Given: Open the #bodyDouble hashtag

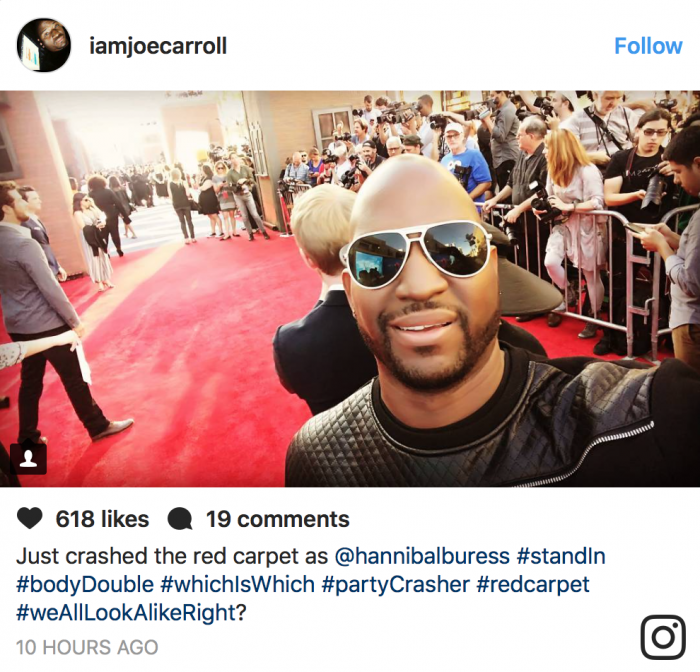Looking at the screenshot, I should click(85, 584).
